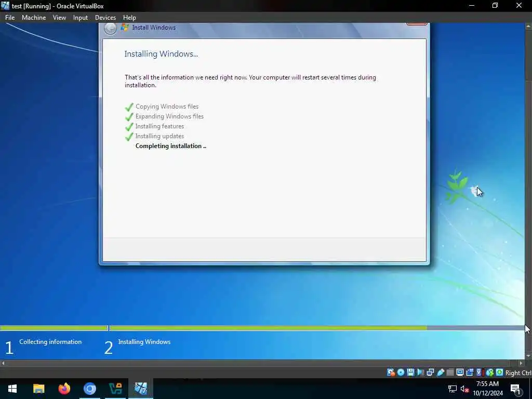Click the Installing Windows green progress bar
The image size is (532, 399).
[268, 328]
